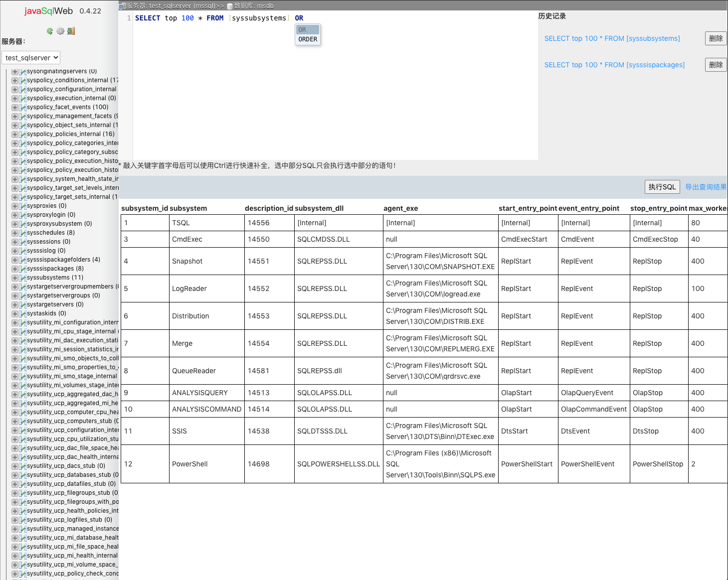Open settings via the gear icon

click(60, 31)
